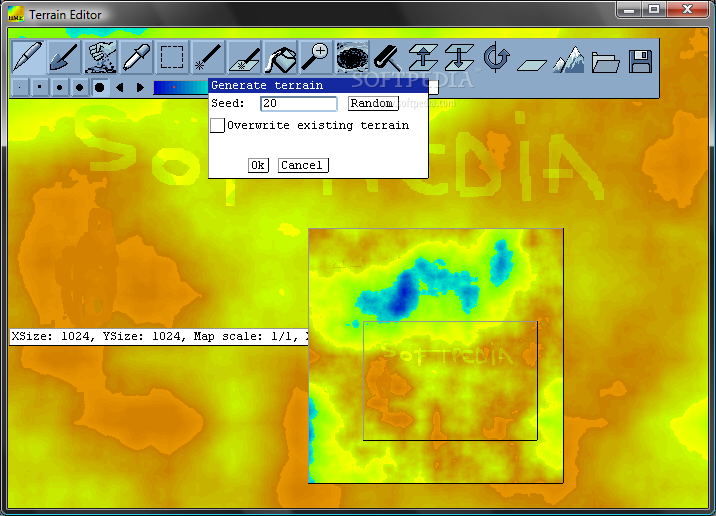716x516 pixels.
Task: Confirm terrain generation with Ok
Action: pos(258,165)
